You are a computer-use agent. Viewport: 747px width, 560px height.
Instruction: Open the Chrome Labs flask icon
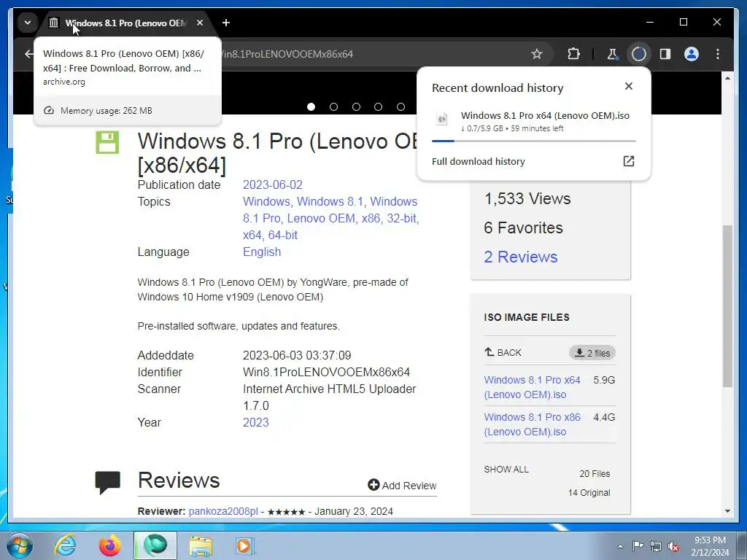pos(612,54)
